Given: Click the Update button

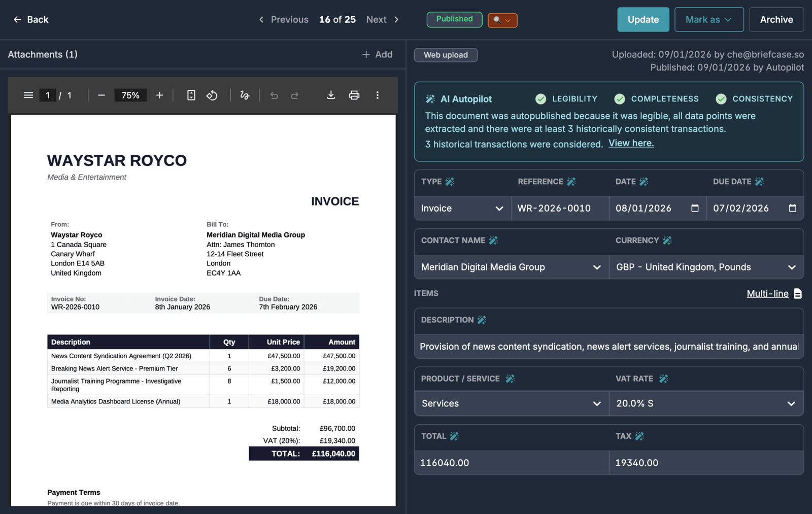Looking at the screenshot, I should point(643,19).
